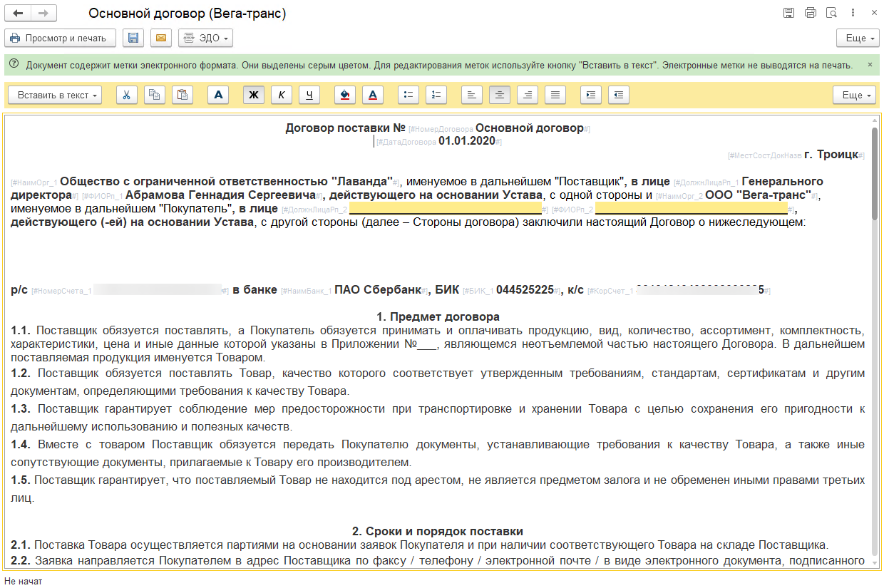
Task: Click heading '1. Предмет договора'
Action: tap(438, 316)
